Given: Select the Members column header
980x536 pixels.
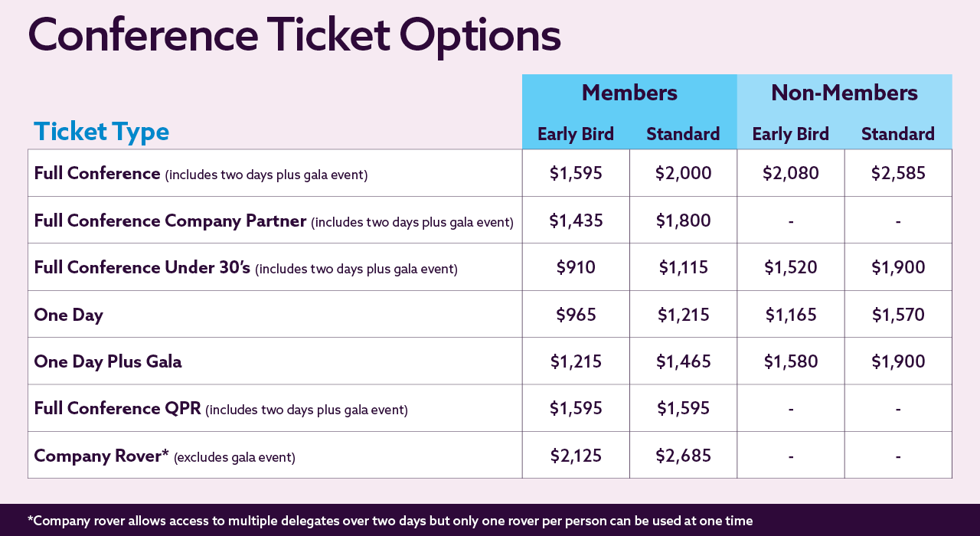Looking at the screenshot, I should click(629, 93).
